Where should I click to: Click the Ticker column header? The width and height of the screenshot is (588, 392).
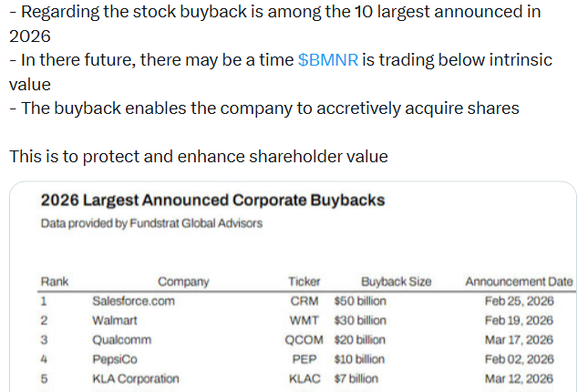coord(304,282)
